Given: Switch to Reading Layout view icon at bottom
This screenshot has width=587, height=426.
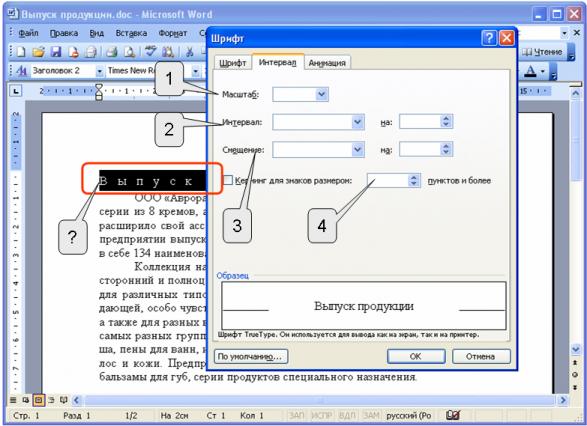Looking at the screenshot, I should [64, 400].
